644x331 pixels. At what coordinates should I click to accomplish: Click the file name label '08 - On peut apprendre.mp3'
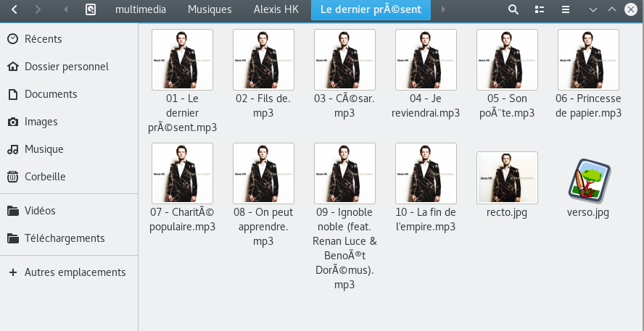click(263, 227)
